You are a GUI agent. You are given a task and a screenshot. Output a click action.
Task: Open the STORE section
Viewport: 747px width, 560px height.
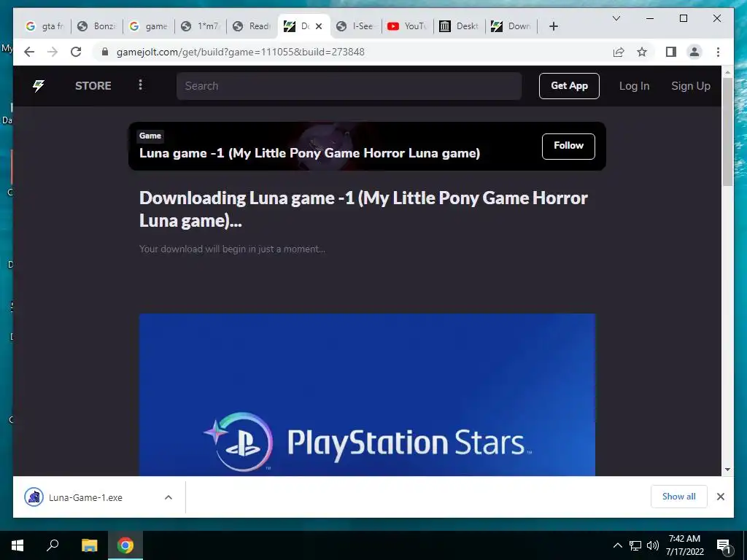click(x=93, y=86)
